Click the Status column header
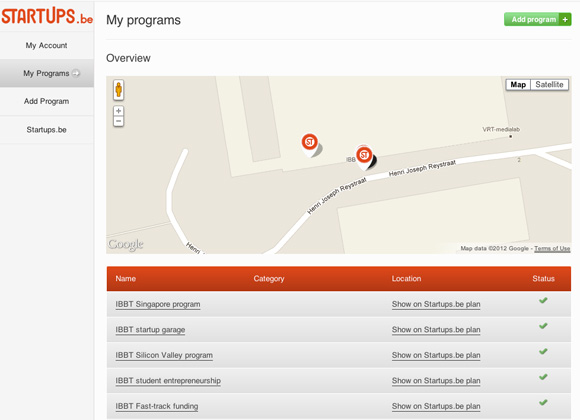Screen dimensions: 580x420 [x=543, y=279]
